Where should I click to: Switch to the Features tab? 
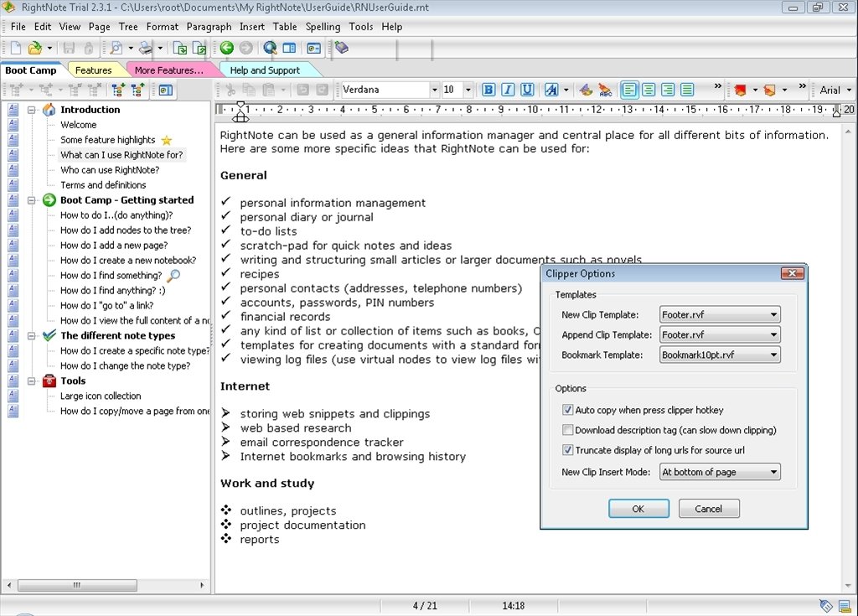(x=93, y=70)
